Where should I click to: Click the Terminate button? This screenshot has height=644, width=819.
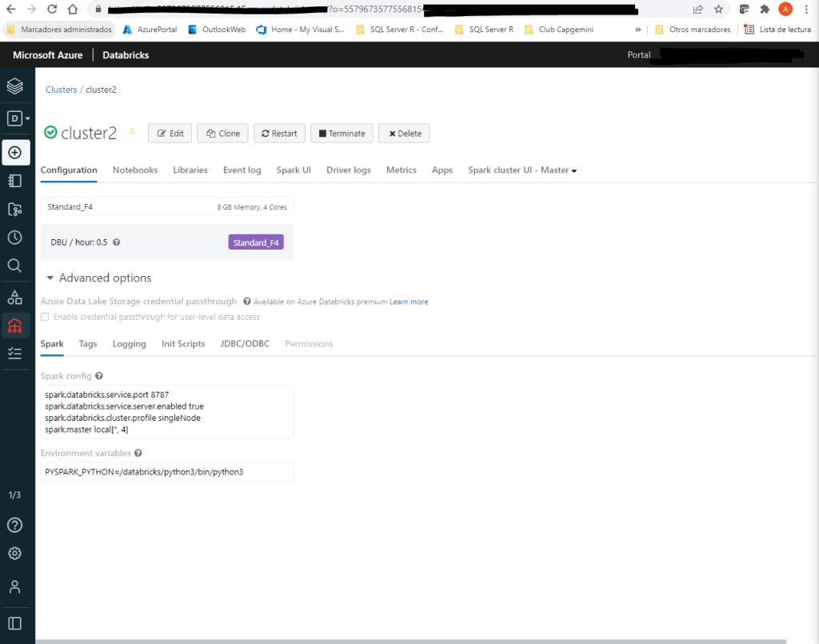342,134
